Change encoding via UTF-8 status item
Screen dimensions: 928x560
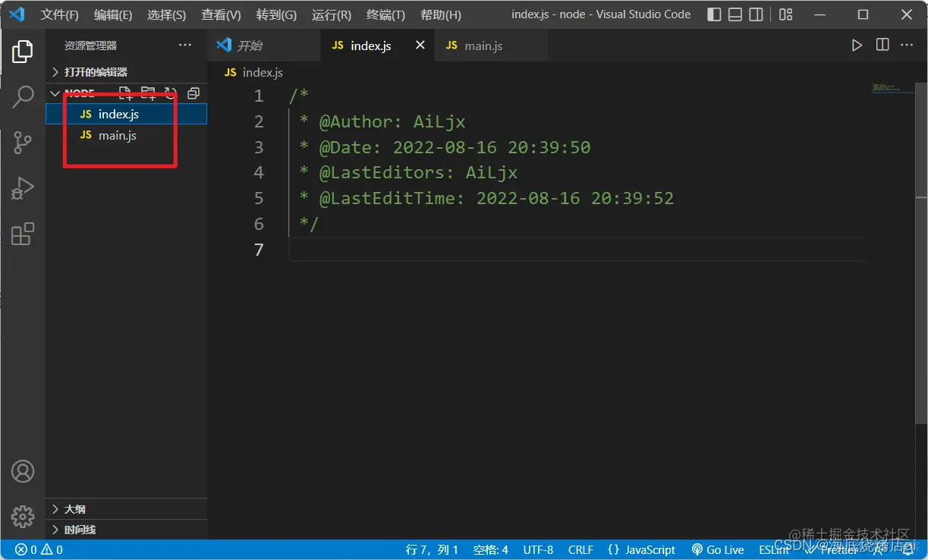[x=538, y=550]
